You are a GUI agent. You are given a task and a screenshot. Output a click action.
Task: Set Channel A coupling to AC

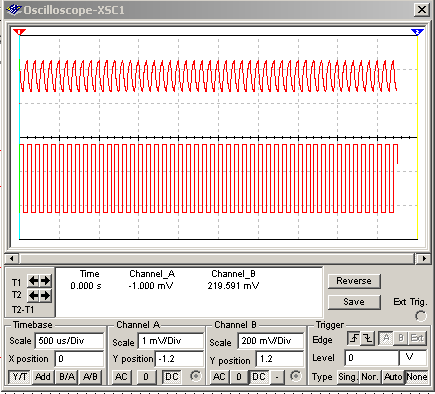click(x=121, y=377)
